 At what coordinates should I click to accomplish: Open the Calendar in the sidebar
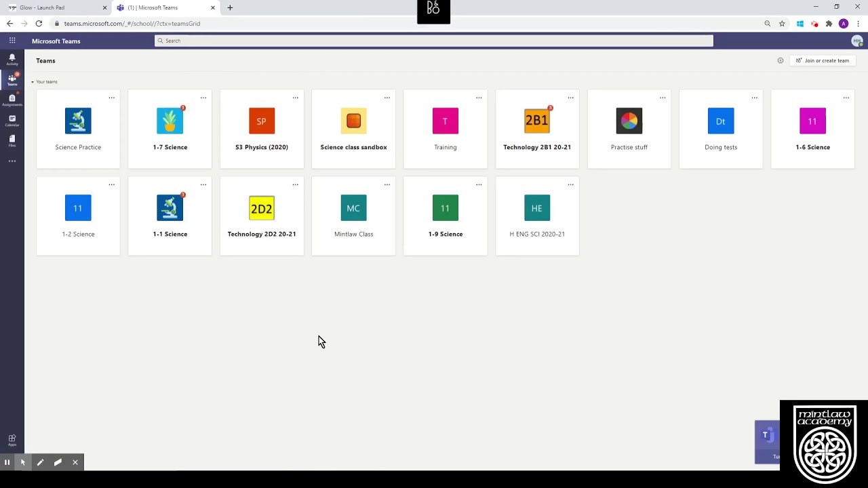(12, 121)
